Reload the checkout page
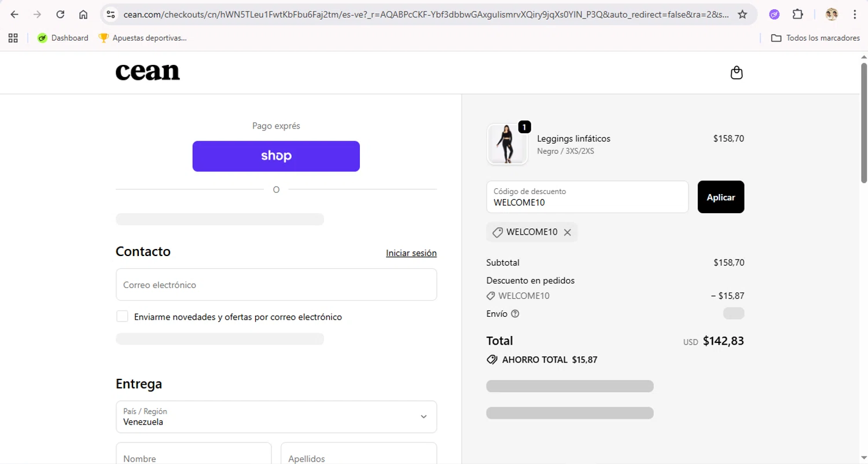Screen dimensions: 868x464 point(60,14)
